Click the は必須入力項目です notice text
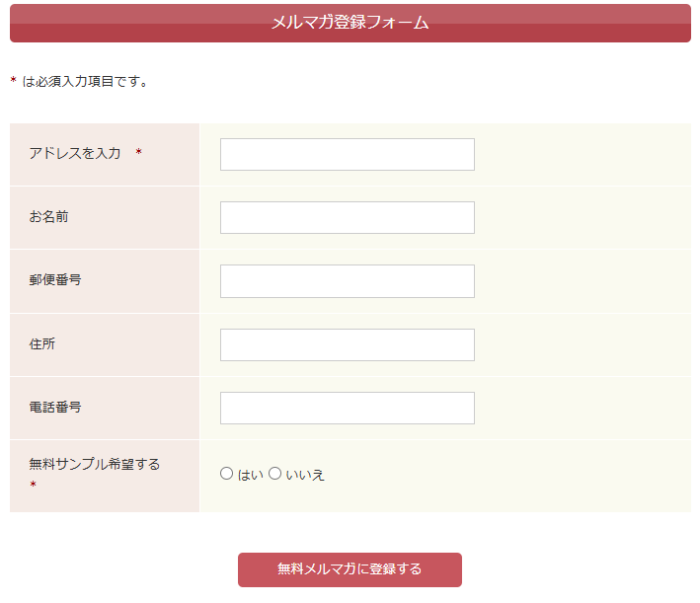The width and height of the screenshot is (700, 603). (85, 82)
